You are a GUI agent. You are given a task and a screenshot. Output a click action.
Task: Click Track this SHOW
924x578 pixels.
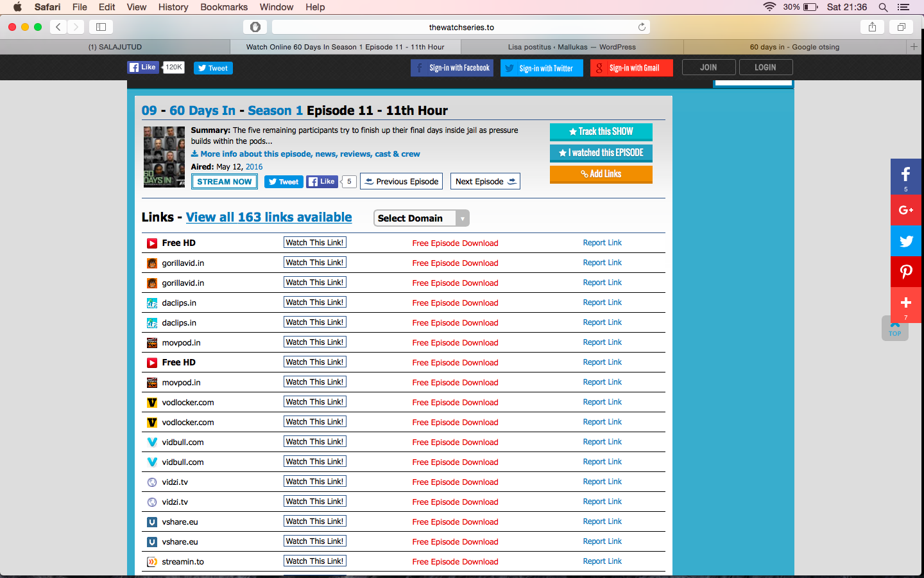[601, 132]
